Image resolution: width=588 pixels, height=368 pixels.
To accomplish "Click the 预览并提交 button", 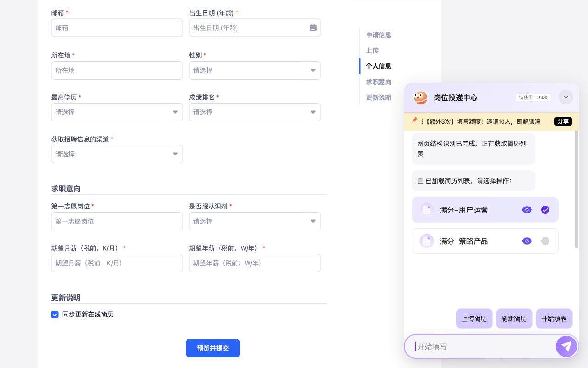I will pos(213,348).
